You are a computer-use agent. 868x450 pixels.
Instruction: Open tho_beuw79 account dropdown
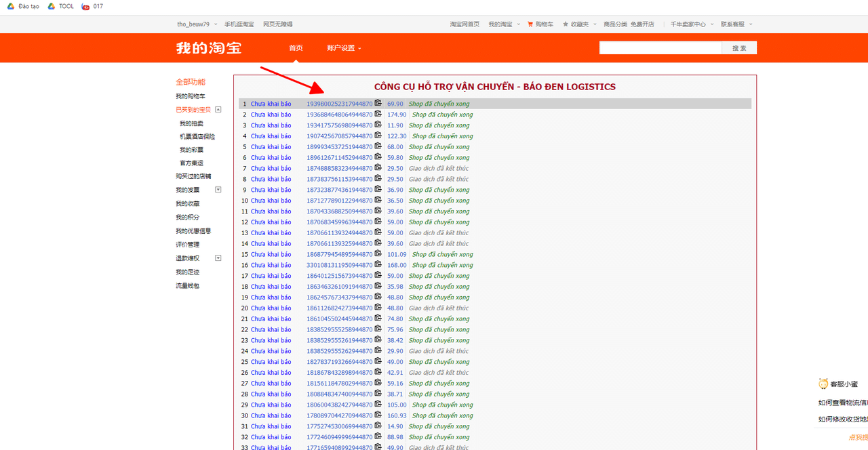pyautogui.click(x=197, y=24)
